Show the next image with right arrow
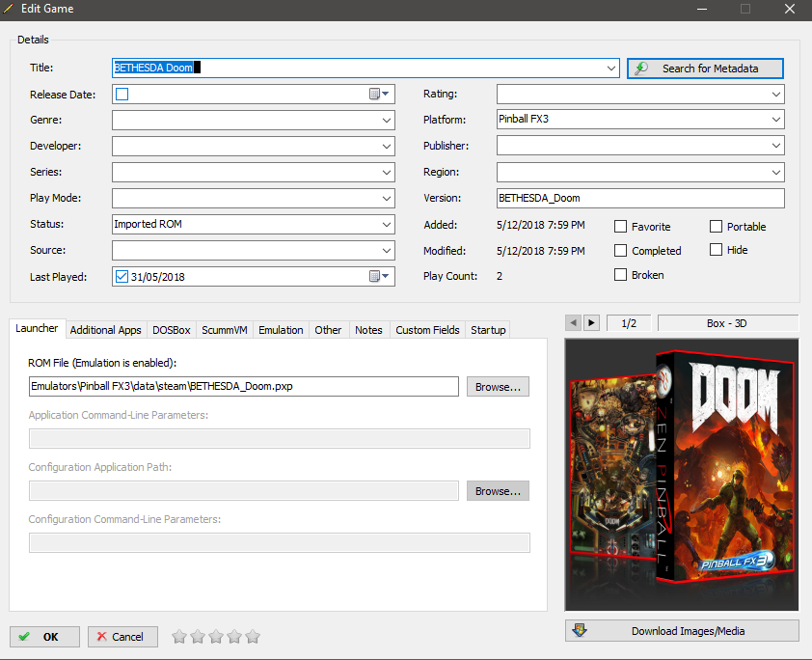Screen dimensions: 812x660 pyautogui.click(x=591, y=322)
